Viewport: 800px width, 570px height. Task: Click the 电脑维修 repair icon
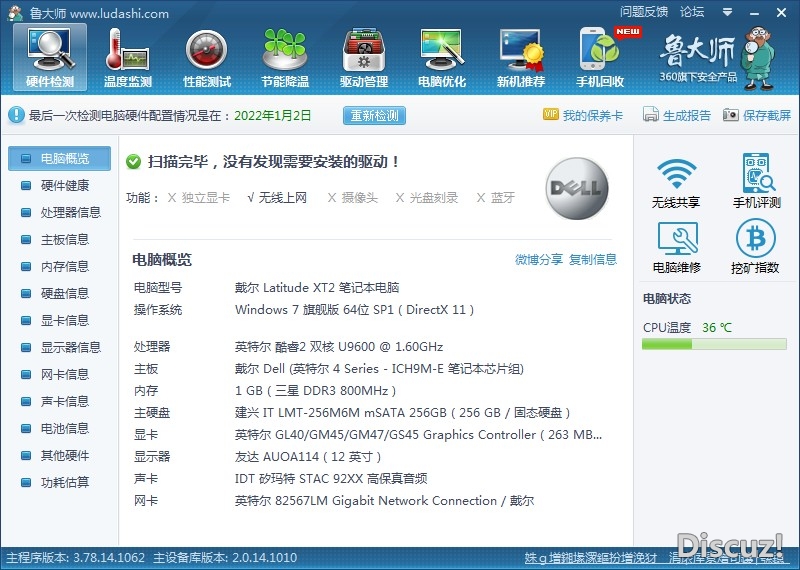(x=677, y=238)
